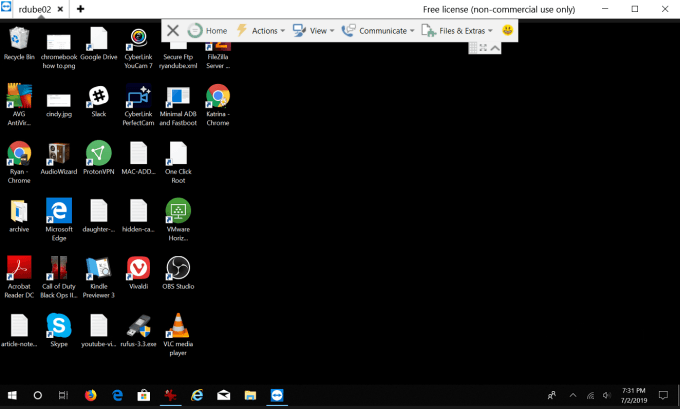Collapse the TeamViewer toolbar with the up chevron
This screenshot has height=409, width=680.
click(495, 48)
